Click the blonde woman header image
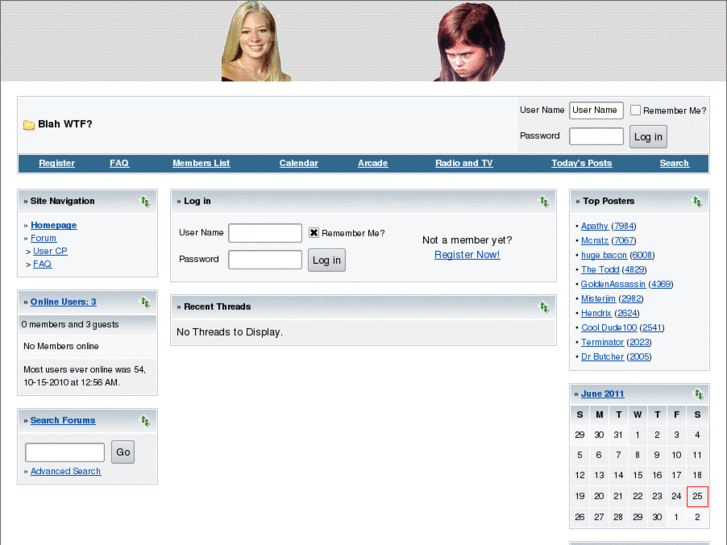The height and width of the screenshot is (545, 727). (256, 41)
